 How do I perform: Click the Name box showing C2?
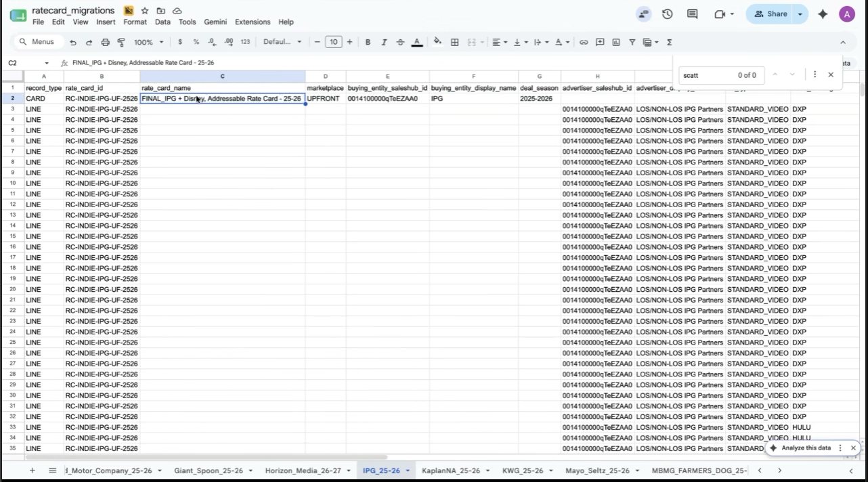27,63
